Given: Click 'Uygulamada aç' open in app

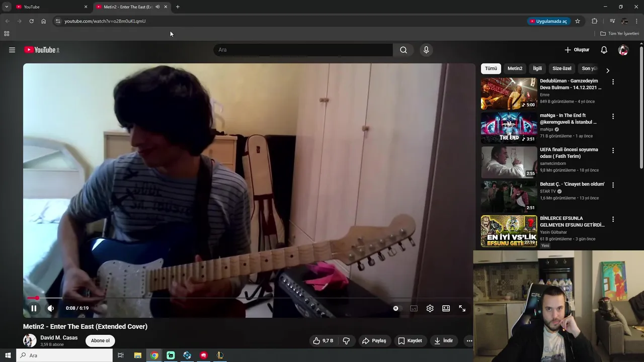Looking at the screenshot, I should pos(548,21).
